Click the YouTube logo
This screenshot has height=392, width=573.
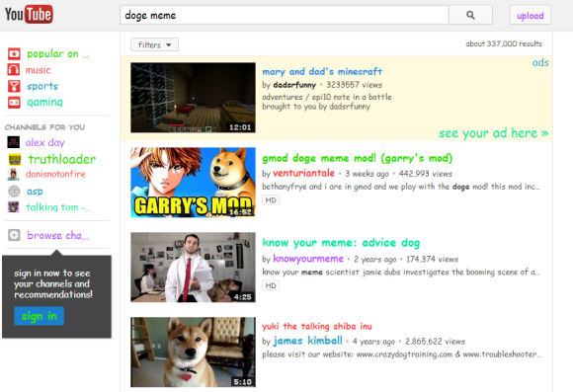29,14
